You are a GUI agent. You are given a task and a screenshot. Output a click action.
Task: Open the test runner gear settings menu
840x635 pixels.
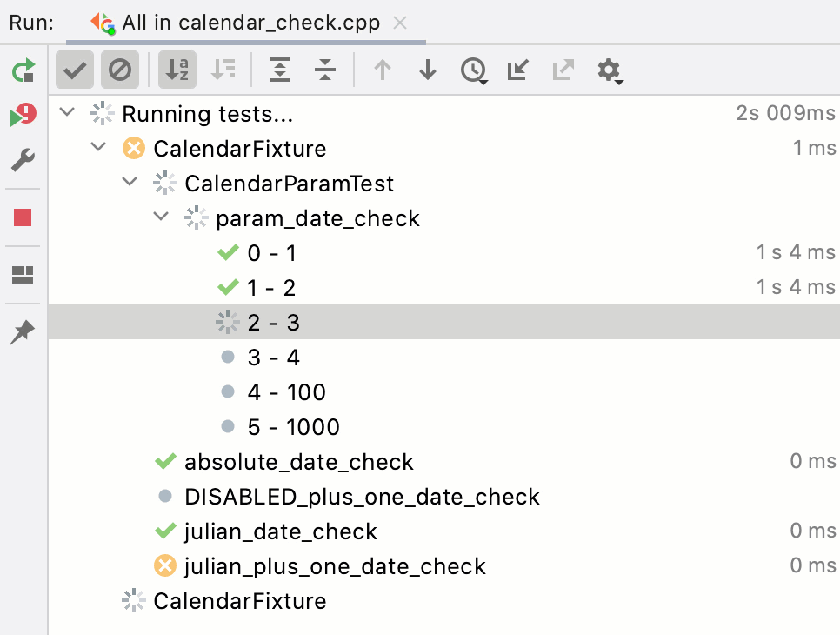610,70
